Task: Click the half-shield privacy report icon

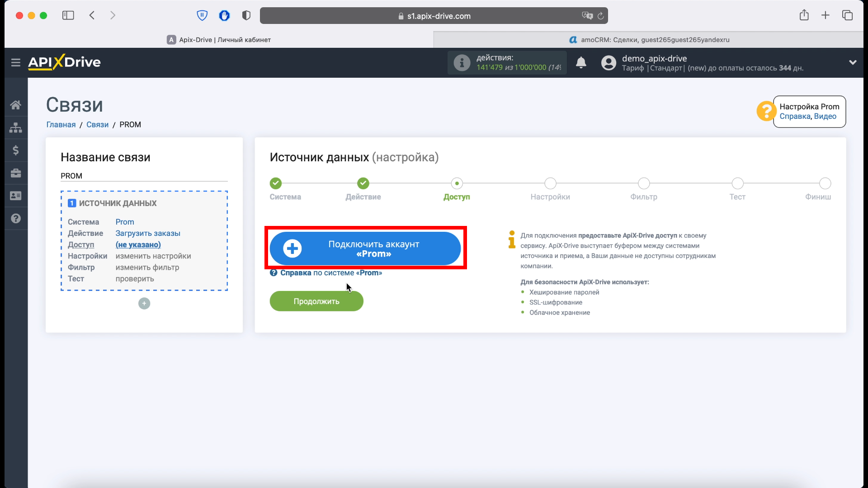Action: click(246, 16)
